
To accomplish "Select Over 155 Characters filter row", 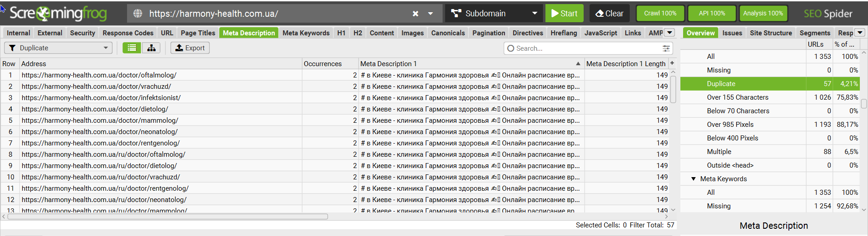I will click(x=737, y=97).
